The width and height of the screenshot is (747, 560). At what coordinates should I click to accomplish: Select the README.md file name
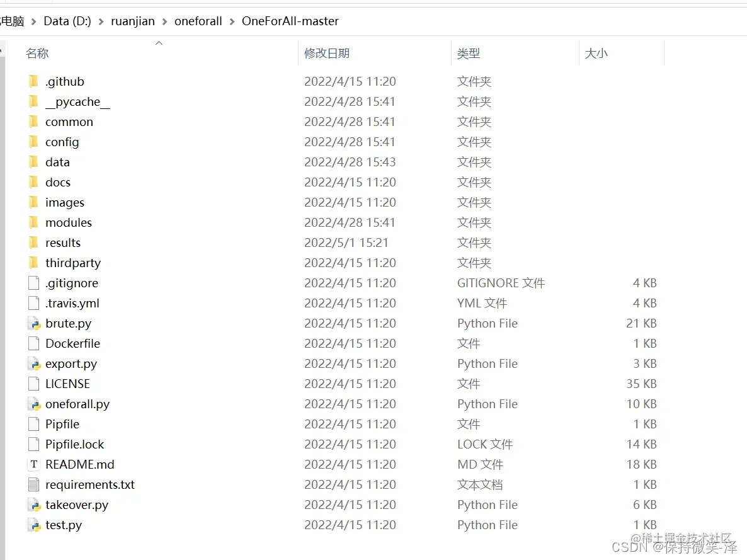80,464
